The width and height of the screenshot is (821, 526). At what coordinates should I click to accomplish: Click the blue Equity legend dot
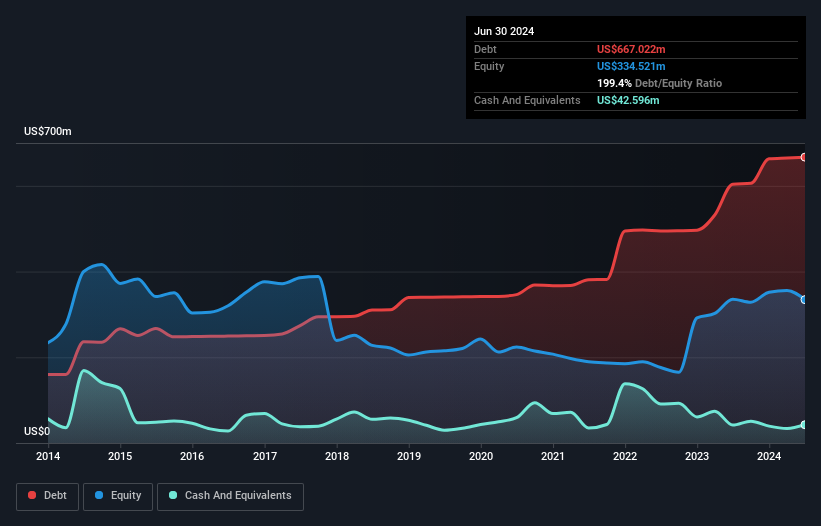click(x=99, y=495)
